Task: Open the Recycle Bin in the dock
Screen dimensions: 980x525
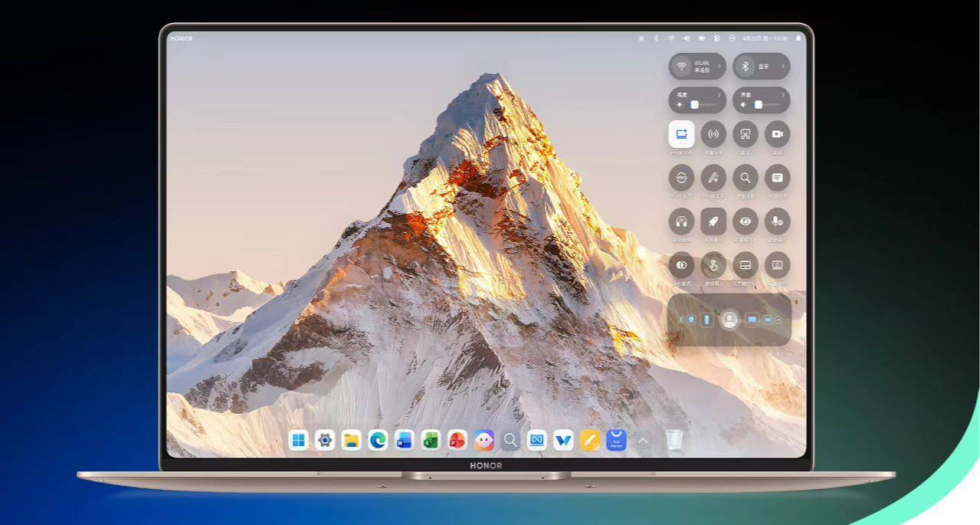Action: tap(674, 440)
